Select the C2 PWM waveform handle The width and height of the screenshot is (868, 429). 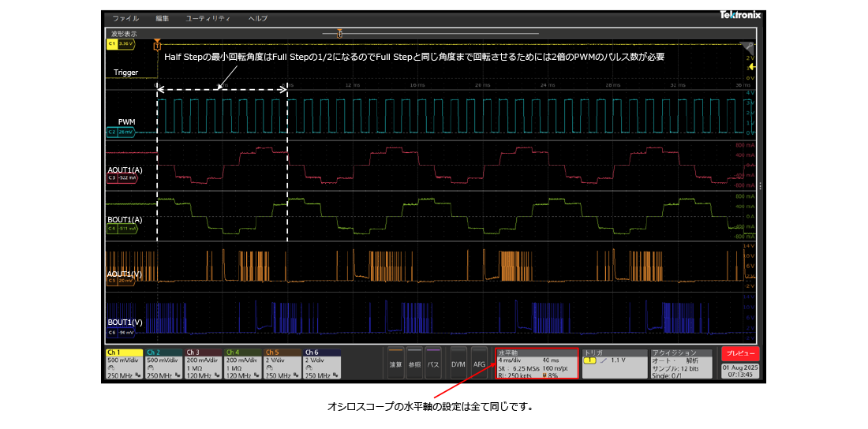(x=120, y=132)
